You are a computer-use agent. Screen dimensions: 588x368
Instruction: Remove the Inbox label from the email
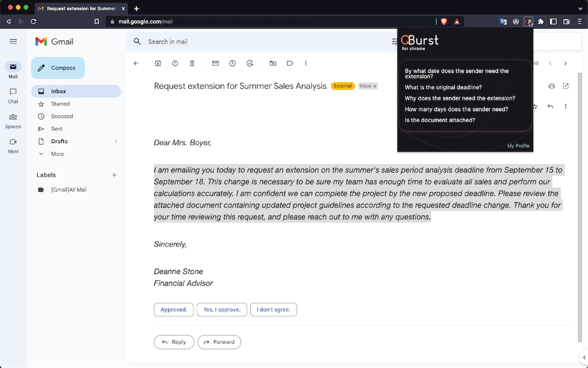coord(375,86)
